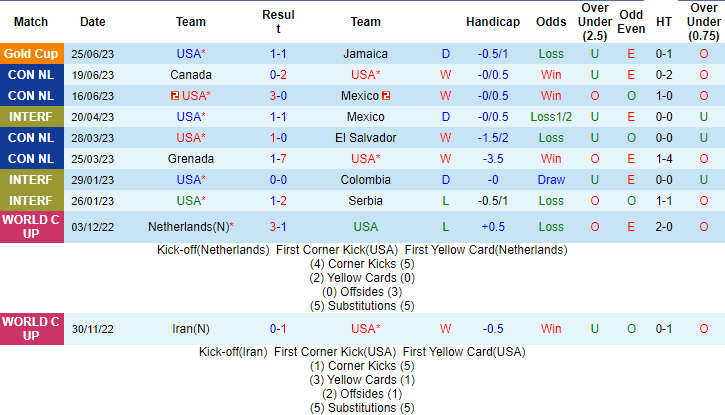The width and height of the screenshot is (725, 415).
Task: Select the Gold Cup competition label
Action: tap(31, 54)
